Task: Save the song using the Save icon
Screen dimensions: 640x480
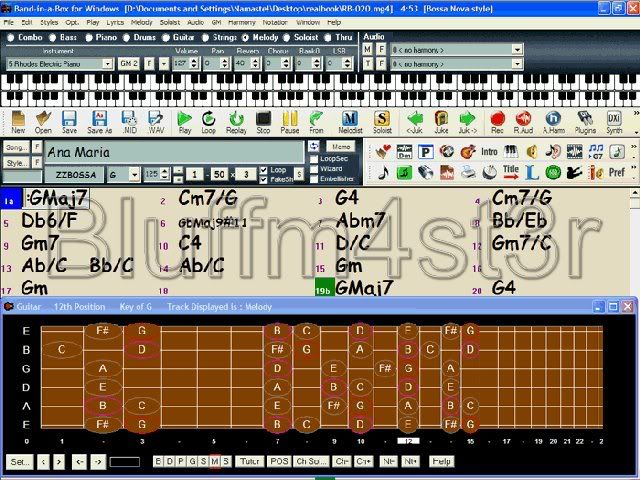Action: pyautogui.click(x=69, y=122)
